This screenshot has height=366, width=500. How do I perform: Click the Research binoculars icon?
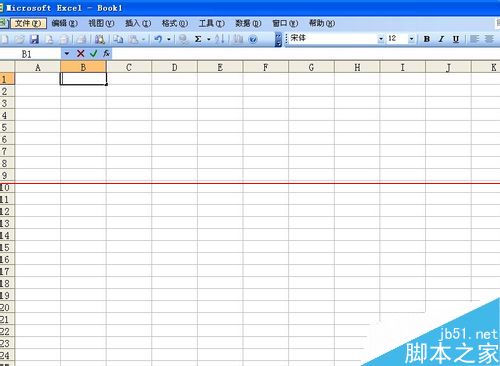click(100, 39)
